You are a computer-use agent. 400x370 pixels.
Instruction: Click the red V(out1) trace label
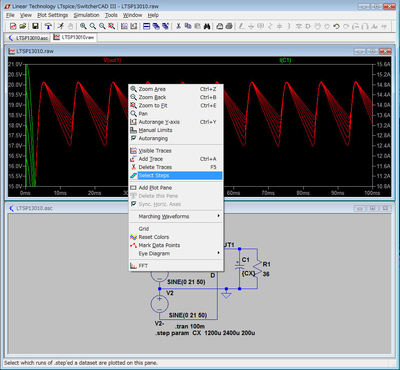pyautogui.click(x=112, y=60)
